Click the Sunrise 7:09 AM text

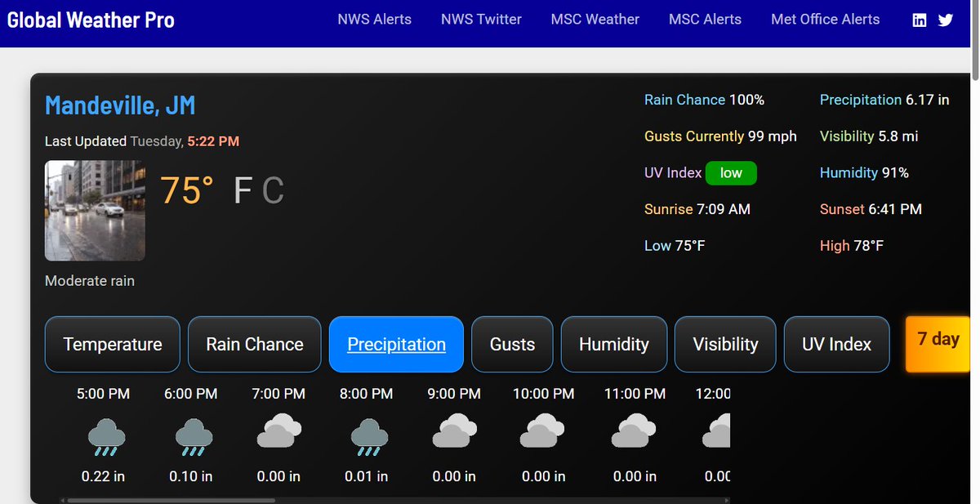click(697, 209)
